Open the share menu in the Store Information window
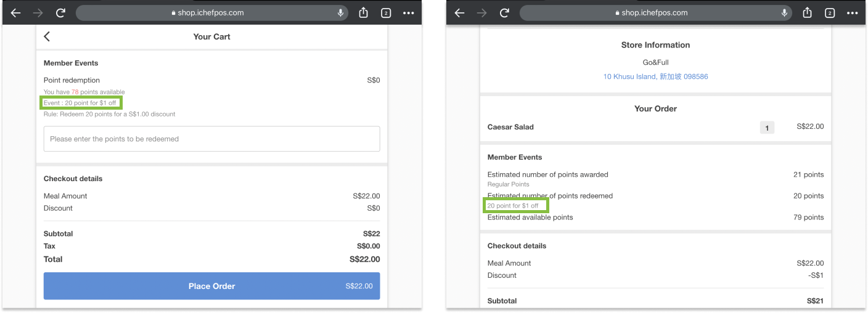The image size is (868, 313). pyautogui.click(x=807, y=13)
